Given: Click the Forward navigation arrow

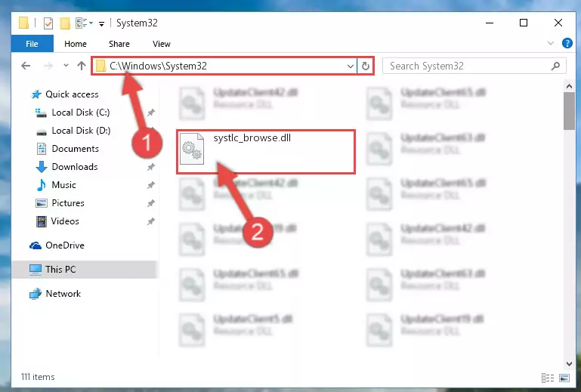Looking at the screenshot, I should 48,66.
